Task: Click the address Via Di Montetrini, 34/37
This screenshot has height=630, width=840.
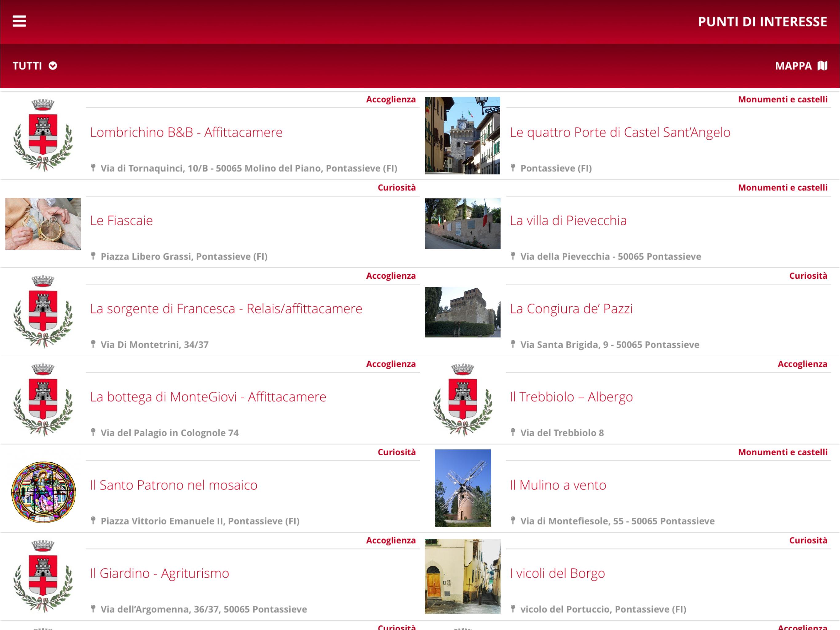Action: [x=155, y=345]
